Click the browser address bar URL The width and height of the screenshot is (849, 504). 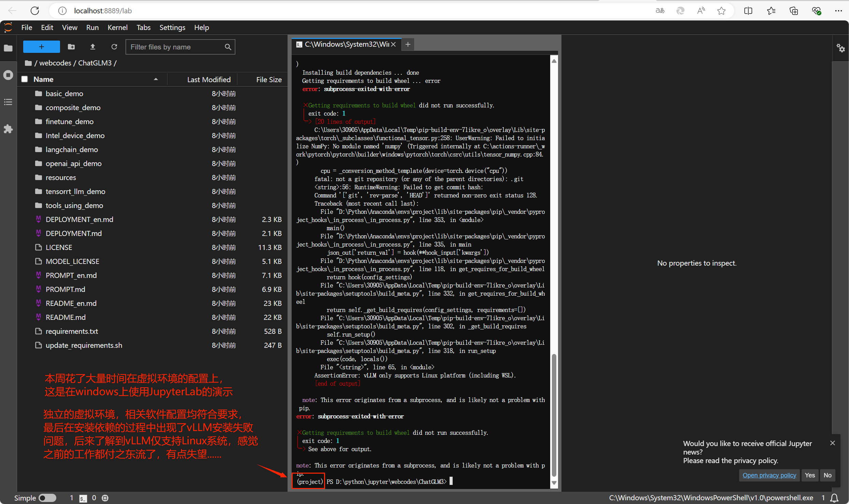pos(103,11)
